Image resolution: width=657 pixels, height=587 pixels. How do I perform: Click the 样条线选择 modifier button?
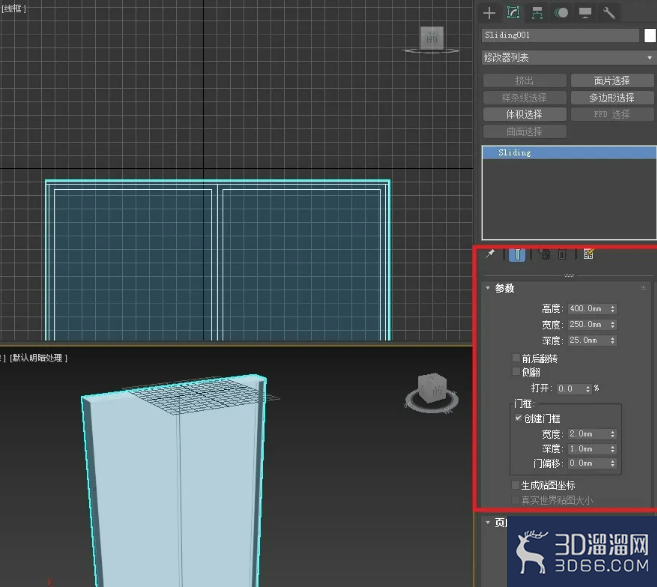tap(525, 98)
